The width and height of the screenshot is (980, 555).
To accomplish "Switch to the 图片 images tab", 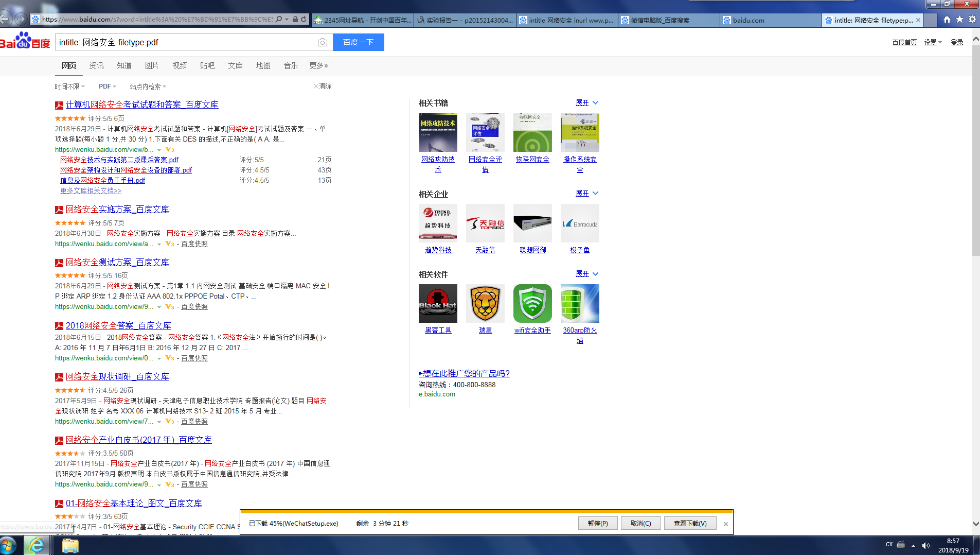I will click(152, 65).
